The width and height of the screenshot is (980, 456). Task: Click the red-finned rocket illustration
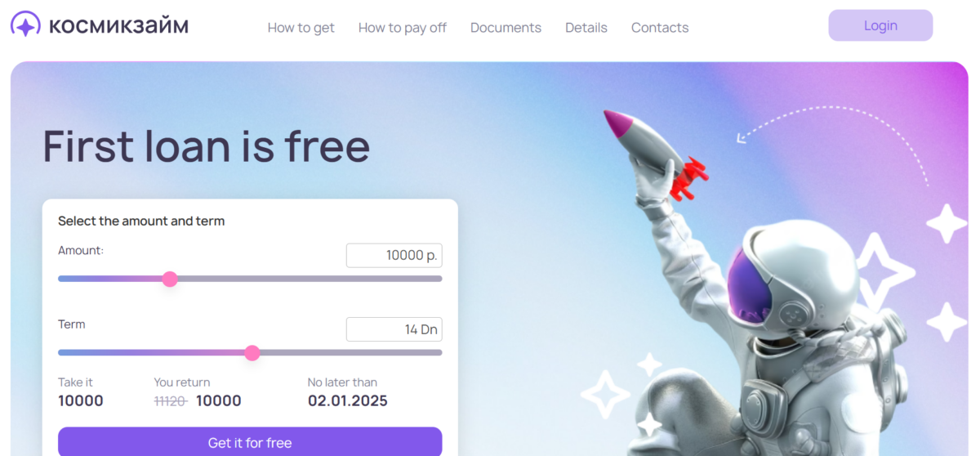coord(653,153)
